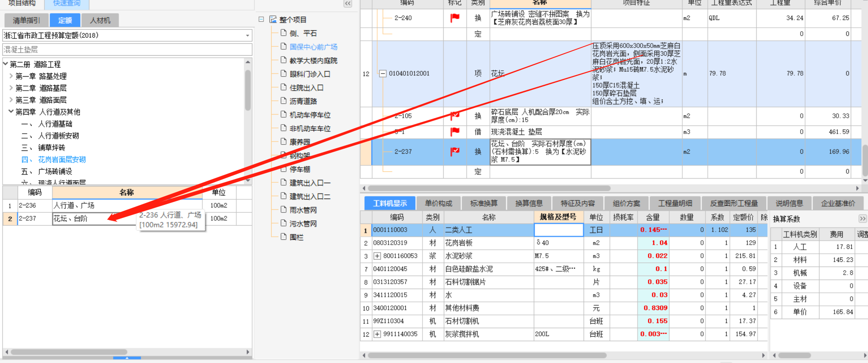Click empty spec cell for 二类人工
868x363 pixels.
point(559,230)
